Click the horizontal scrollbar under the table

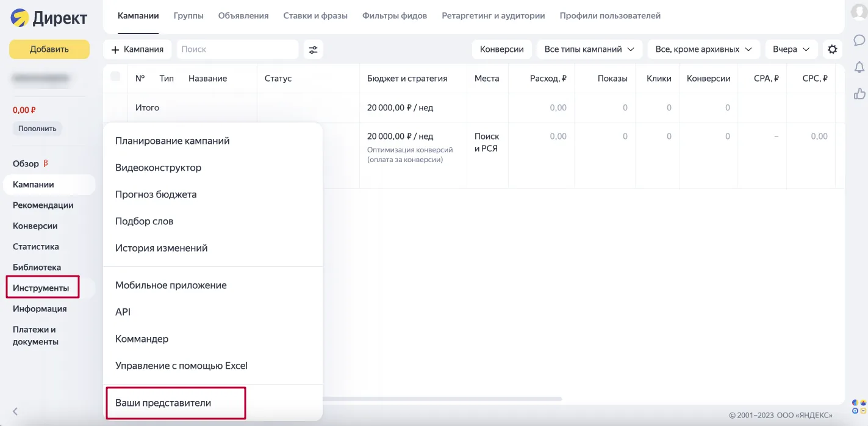(x=442, y=399)
